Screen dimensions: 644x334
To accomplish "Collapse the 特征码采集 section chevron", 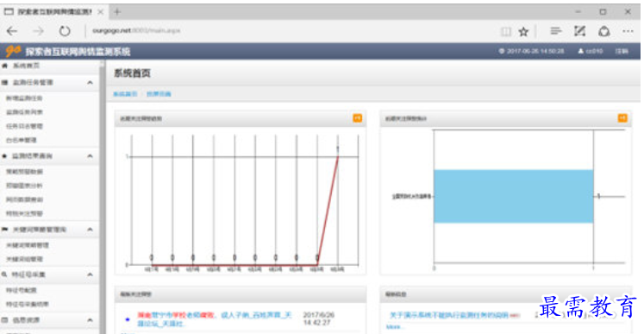I will tap(90, 274).
